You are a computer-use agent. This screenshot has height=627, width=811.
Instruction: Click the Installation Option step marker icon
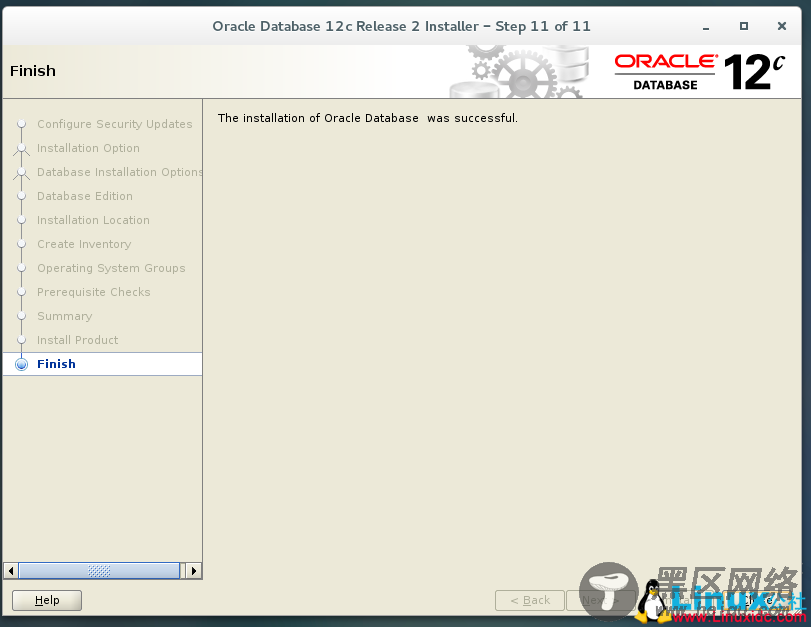[21, 148]
